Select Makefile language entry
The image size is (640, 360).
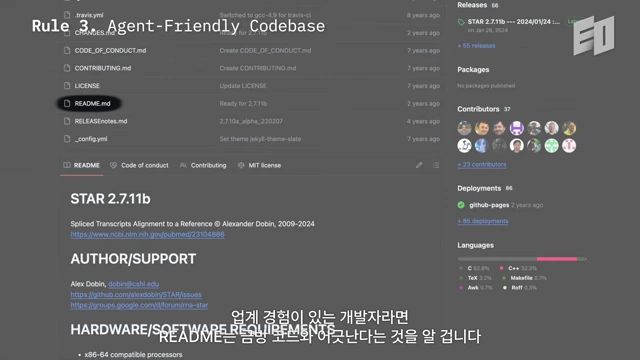524,278
